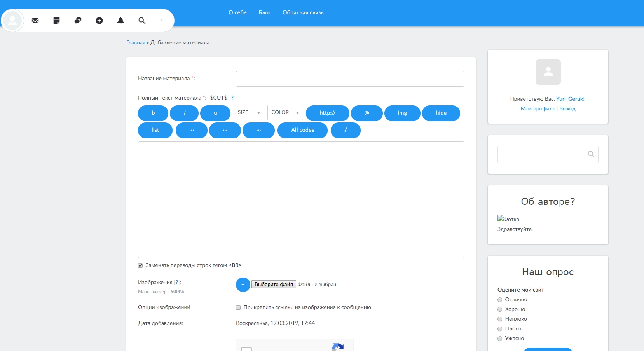This screenshot has height=351, width=644.
Task: Enable attach image links to message checkbox
Action: pos(238,307)
